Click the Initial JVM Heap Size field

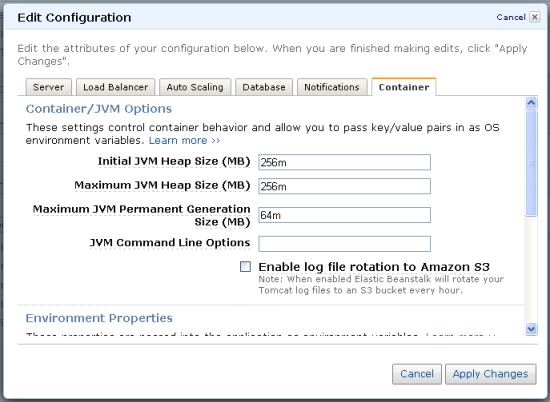[x=344, y=162]
